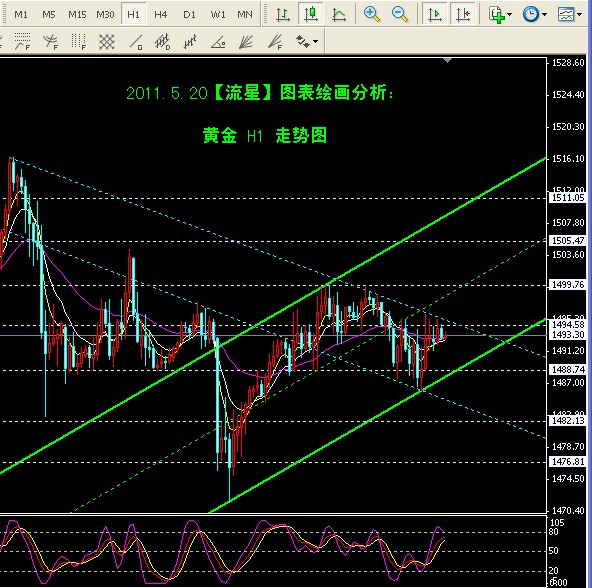This screenshot has width=592, height=588.
Task: Click the chart shift triangle marker
Action: (x=447, y=60)
